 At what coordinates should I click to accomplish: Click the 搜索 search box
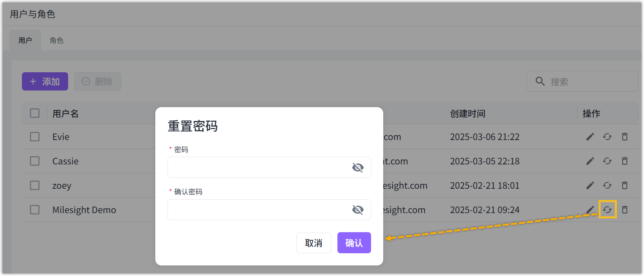588,82
